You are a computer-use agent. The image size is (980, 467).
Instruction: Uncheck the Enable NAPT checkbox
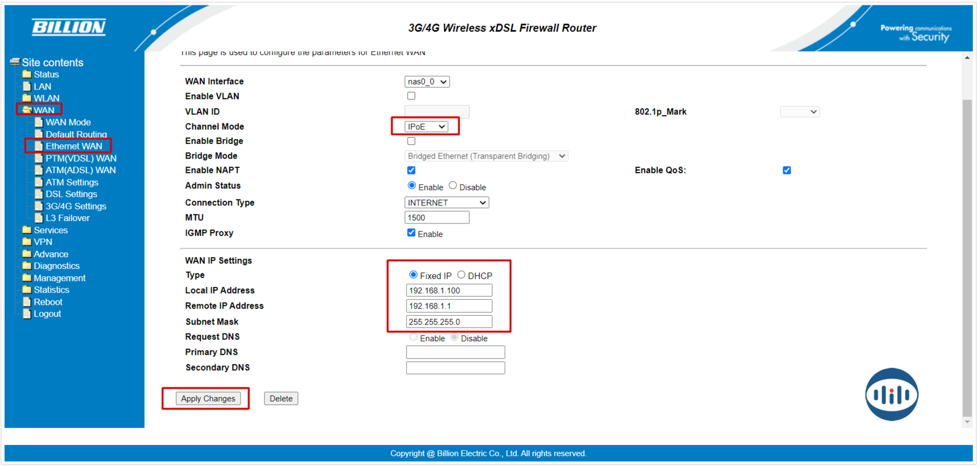pos(411,170)
